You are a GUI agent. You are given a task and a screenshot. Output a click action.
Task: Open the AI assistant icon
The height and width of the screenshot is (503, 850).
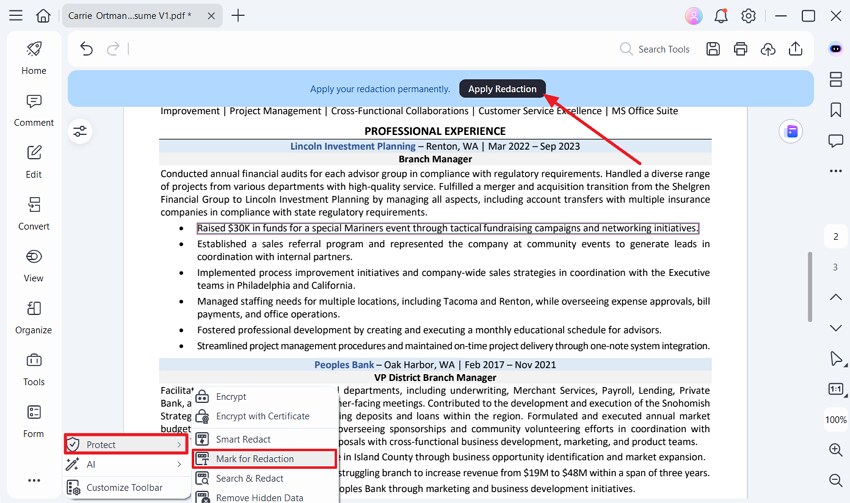[x=835, y=49]
